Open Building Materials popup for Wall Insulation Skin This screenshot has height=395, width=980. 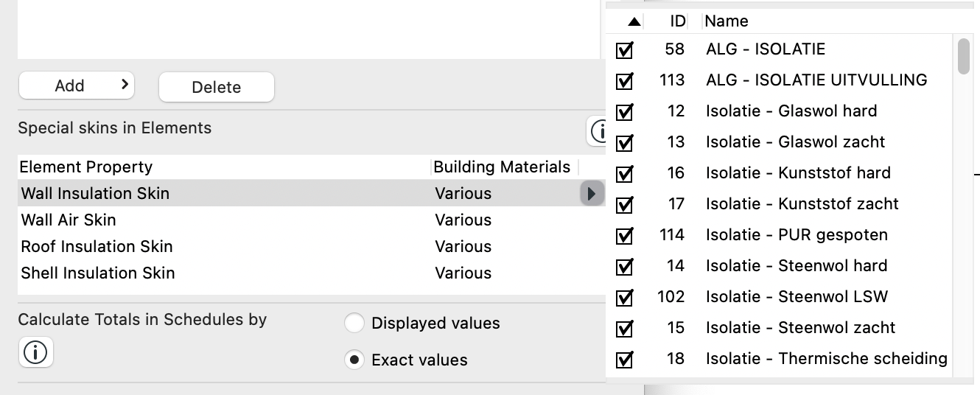point(592,194)
